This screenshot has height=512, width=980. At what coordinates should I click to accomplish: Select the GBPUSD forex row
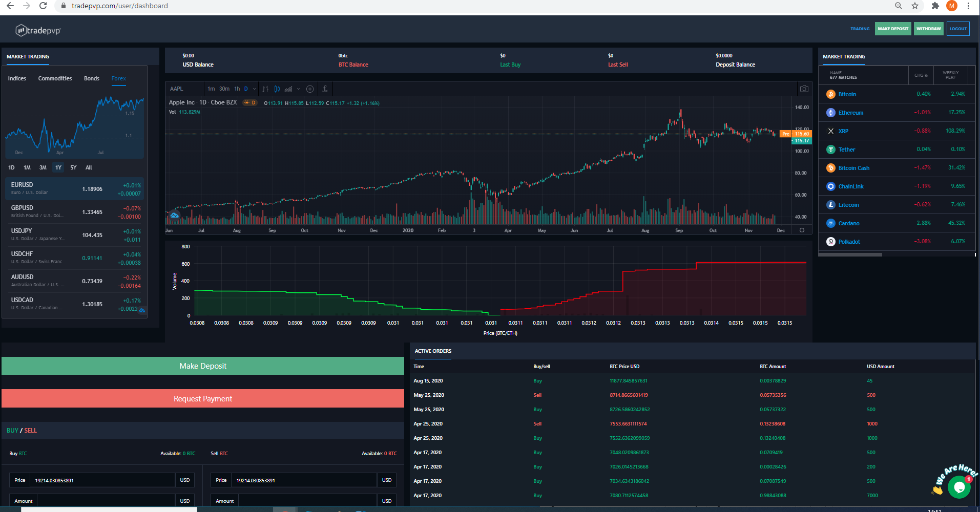(x=75, y=211)
